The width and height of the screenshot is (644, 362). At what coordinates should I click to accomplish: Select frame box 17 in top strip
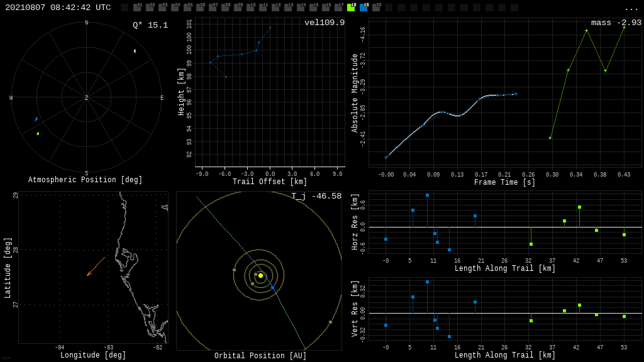(x=338, y=8)
